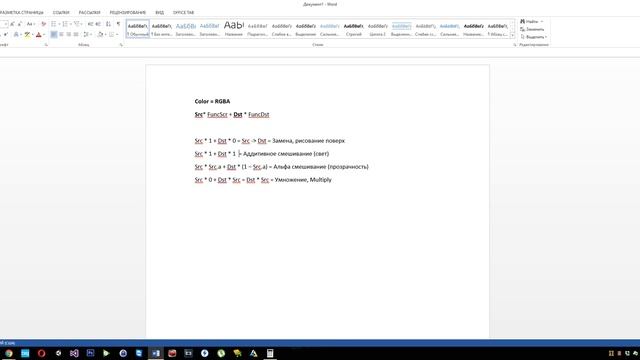Apply yellow text highlight color

point(27,35)
